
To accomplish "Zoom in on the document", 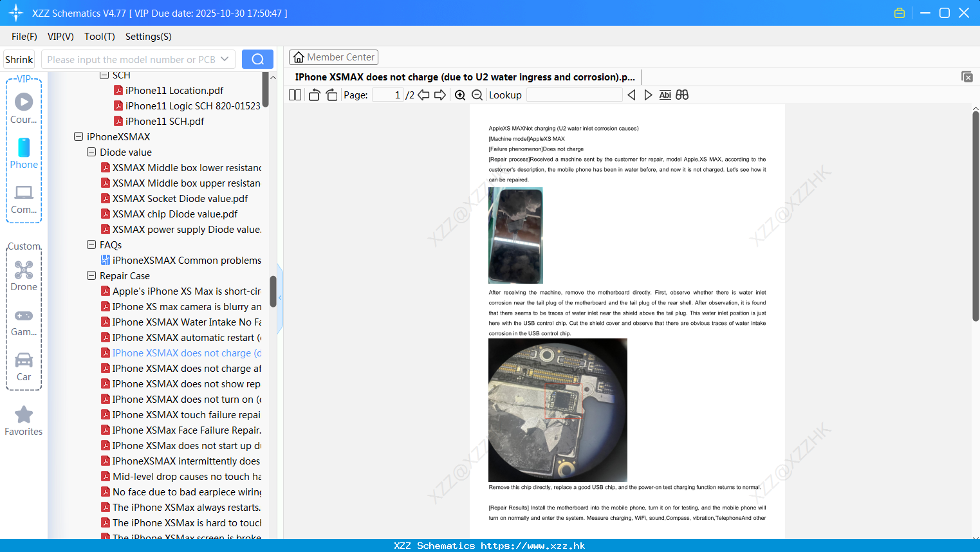I will tap(460, 95).
